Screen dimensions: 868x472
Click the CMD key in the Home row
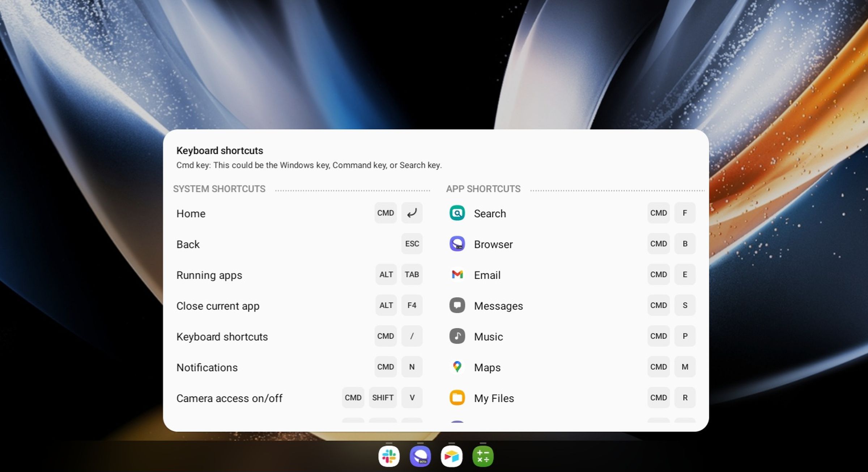point(386,213)
